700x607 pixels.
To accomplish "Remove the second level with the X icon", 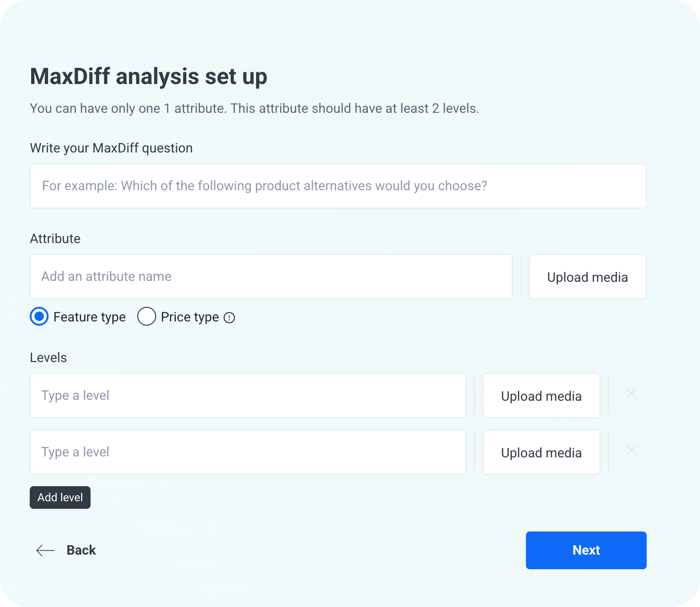I will pos(632,451).
